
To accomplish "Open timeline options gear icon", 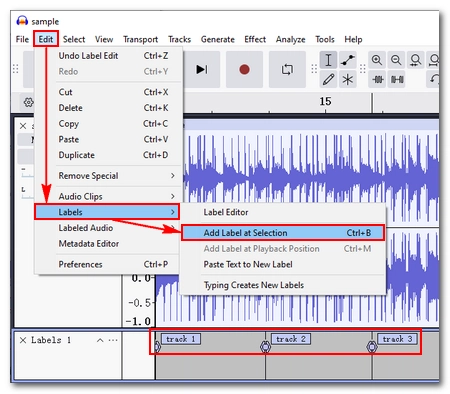I will (x=29, y=102).
